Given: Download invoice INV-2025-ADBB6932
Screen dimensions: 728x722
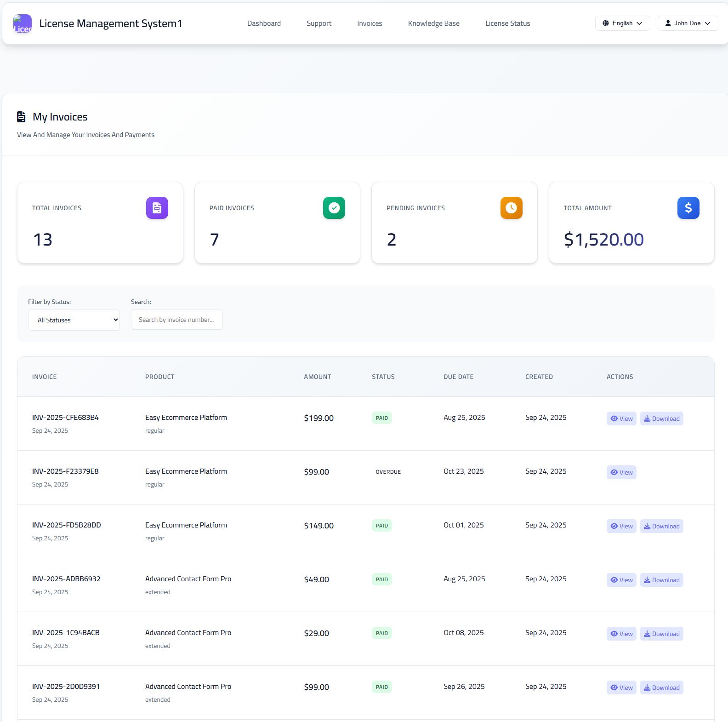Looking at the screenshot, I should 662,580.
